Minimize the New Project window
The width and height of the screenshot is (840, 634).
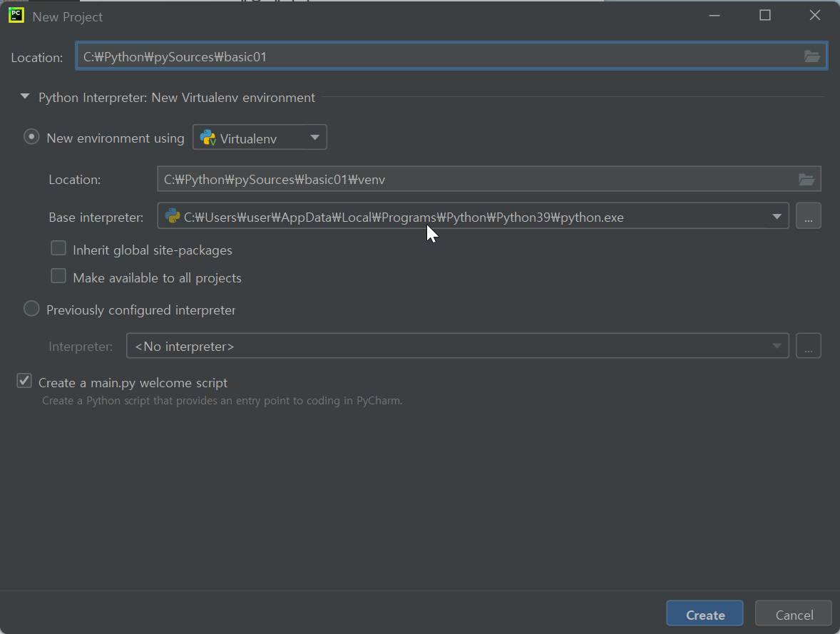pyautogui.click(x=714, y=15)
